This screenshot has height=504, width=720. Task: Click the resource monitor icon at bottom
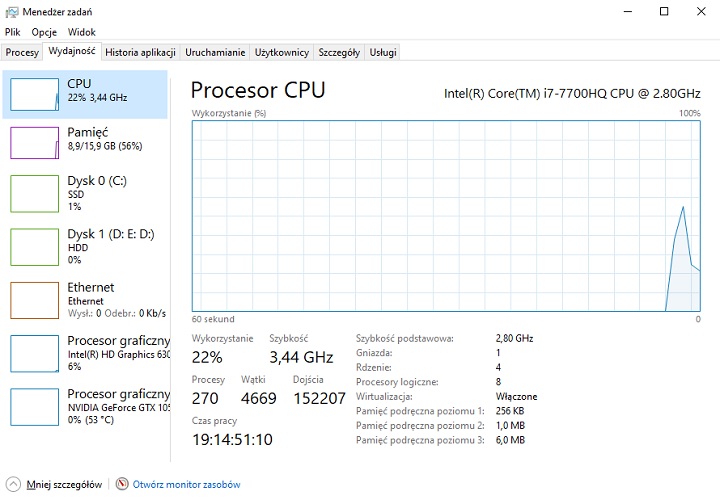(122, 484)
